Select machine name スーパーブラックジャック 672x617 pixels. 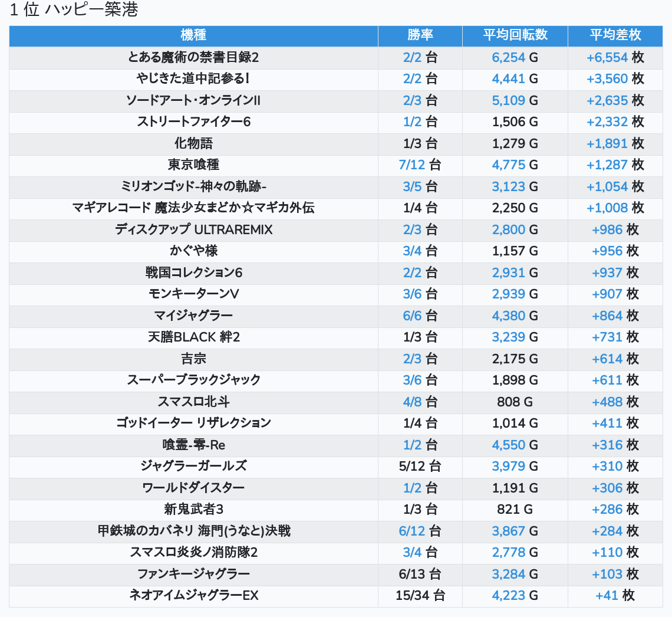[193, 380]
